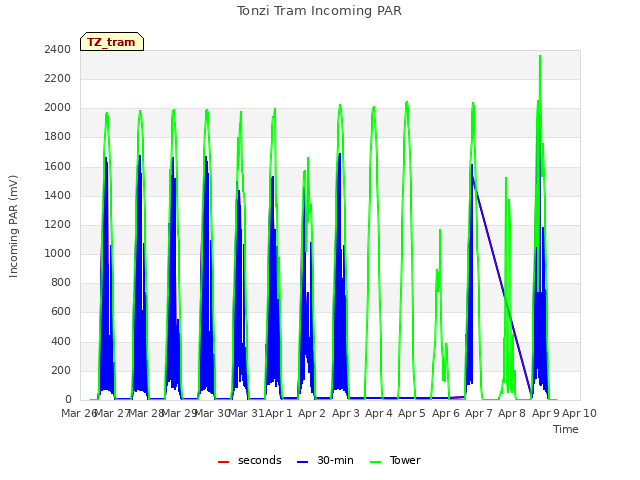Click the Apr 1 x-axis label
This screenshot has height=480, width=640.
[x=279, y=413]
